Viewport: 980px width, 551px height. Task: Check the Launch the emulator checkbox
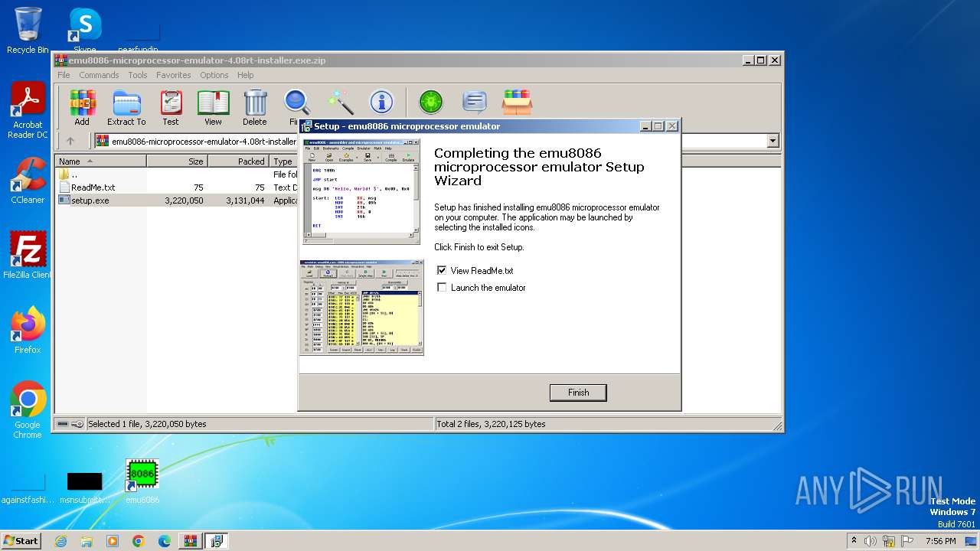(x=442, y=287)
